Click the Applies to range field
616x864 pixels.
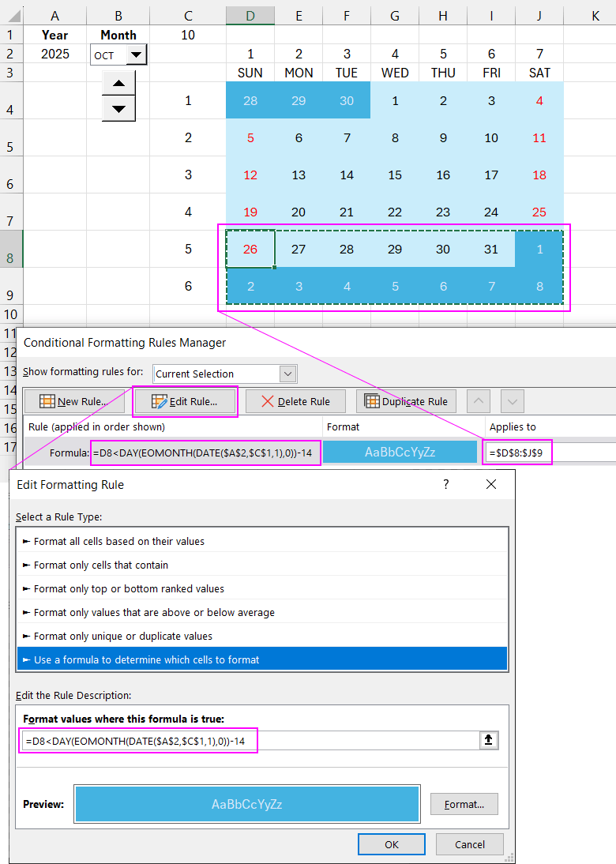point(551,453)
